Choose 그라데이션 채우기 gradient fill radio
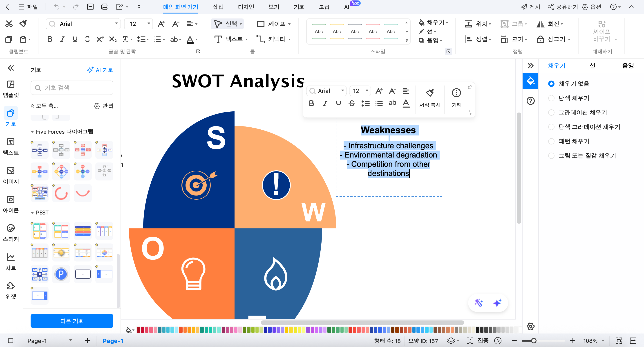Viewport: 644px width, 347px height. (551, 113)
